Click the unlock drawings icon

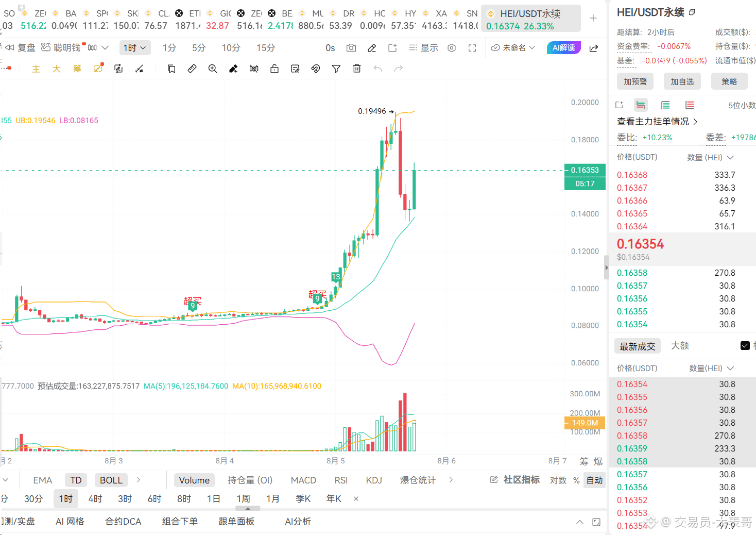tap(274, 69)
